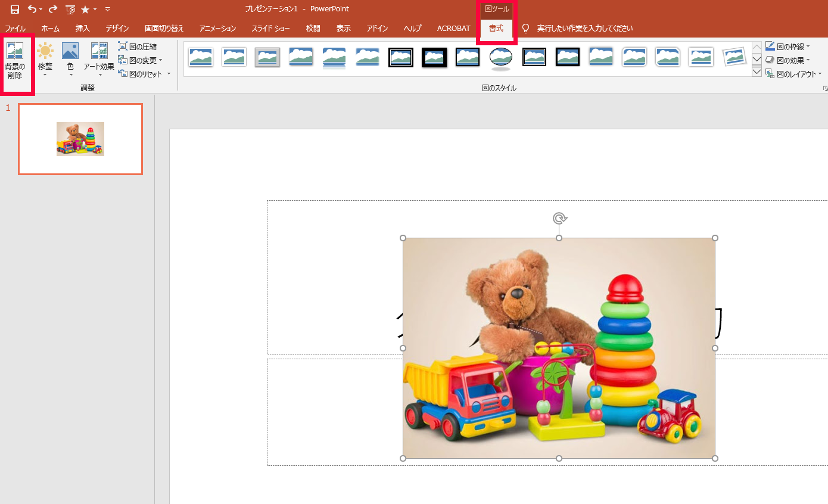Switch to the Insert (挿入) tab
The width and height of the screenshot is (828, 504).
pos(83,29)
